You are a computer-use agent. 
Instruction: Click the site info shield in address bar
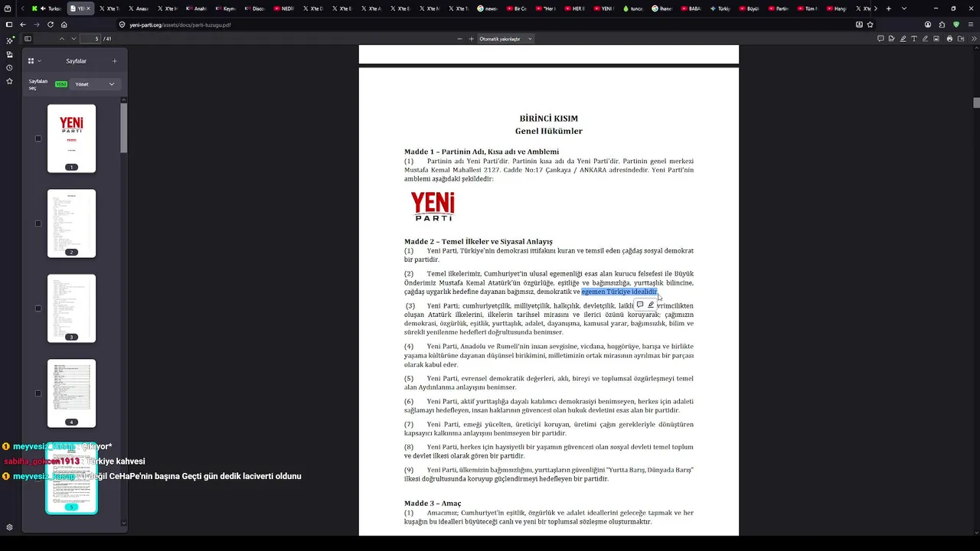[122, 24]
